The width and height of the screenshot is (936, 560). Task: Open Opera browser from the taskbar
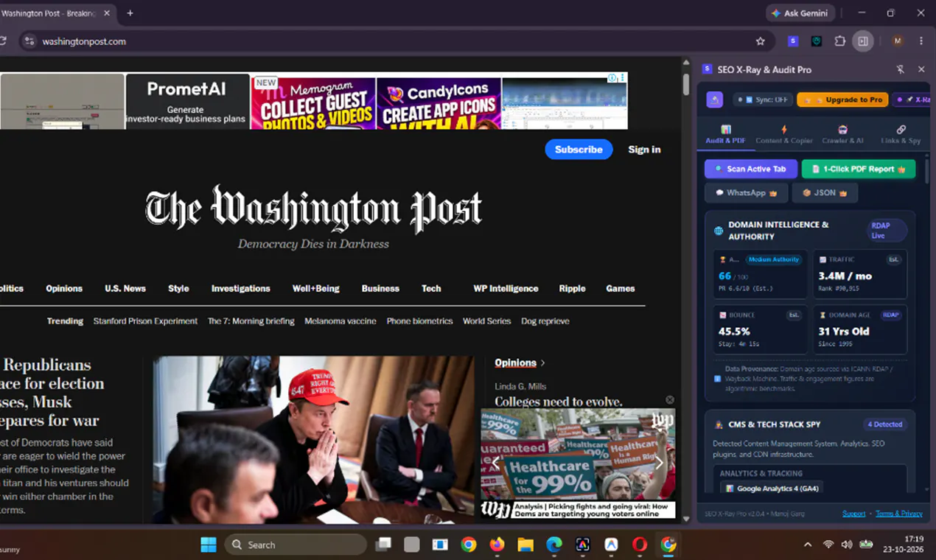(640, 545)
